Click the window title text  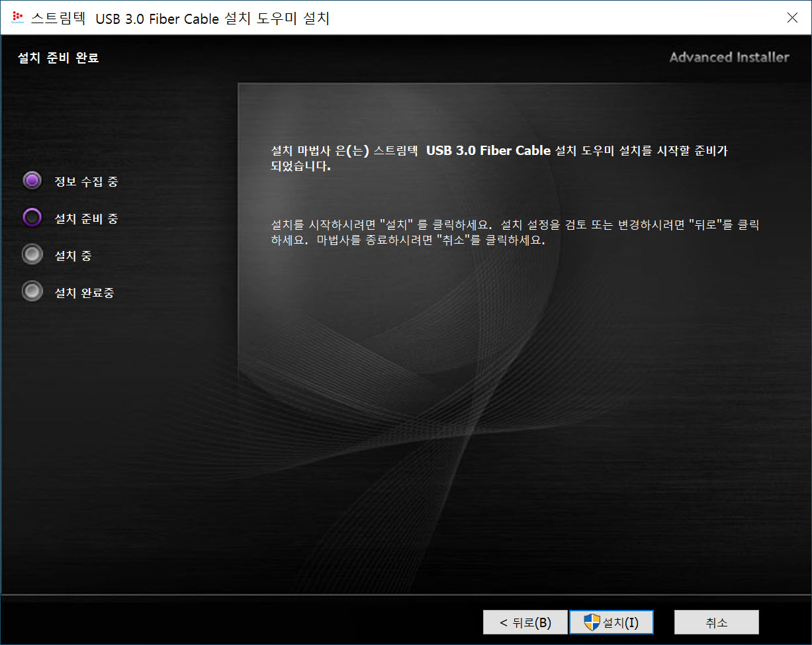pos(180,19)
